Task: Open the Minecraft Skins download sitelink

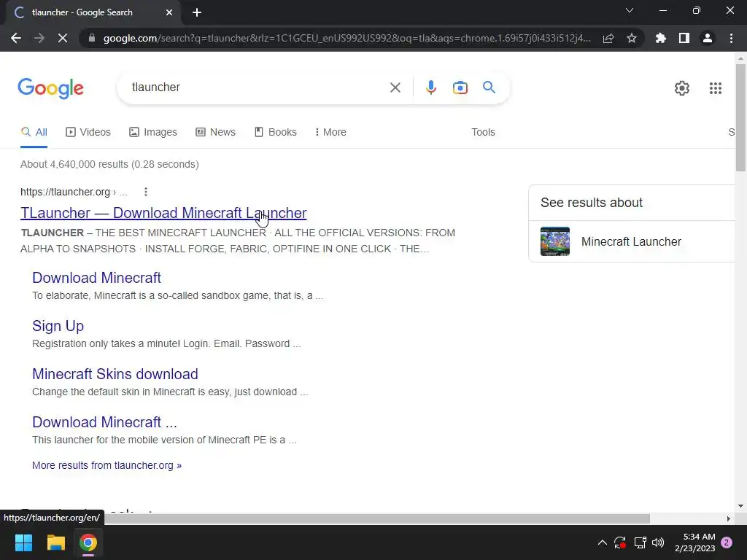Action: (x=115, y=374)
